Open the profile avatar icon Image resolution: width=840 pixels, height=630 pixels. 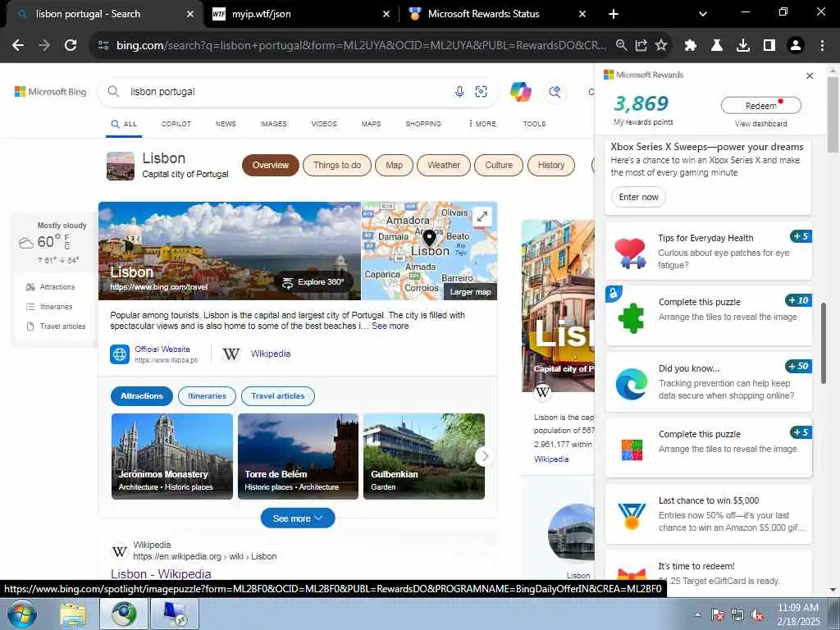click(x=796, y=46)
